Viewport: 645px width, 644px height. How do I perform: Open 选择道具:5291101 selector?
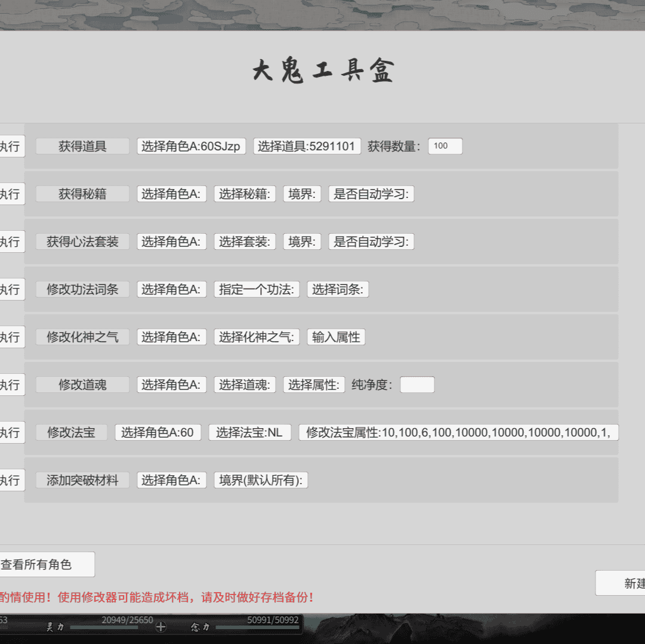coord(307,146)
